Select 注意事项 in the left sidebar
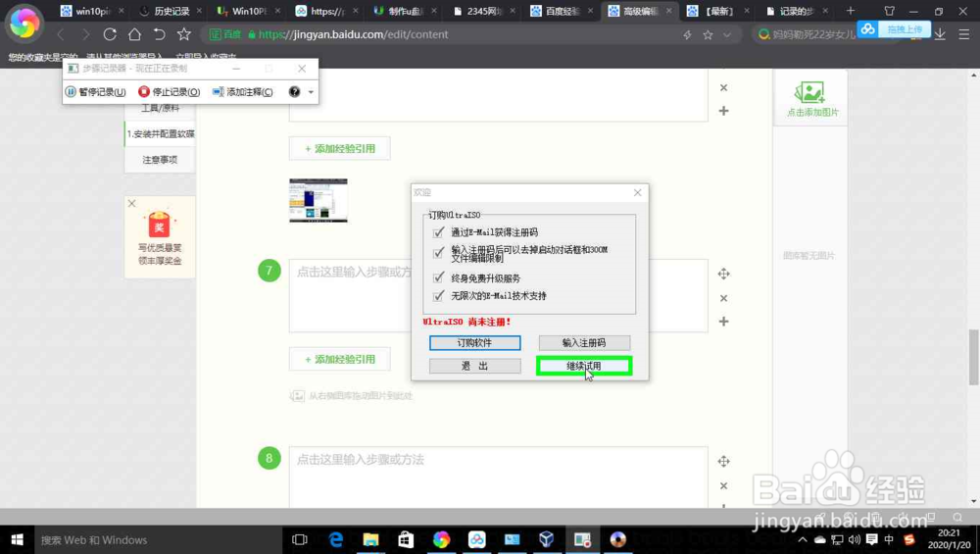980x554 pixels. point(160,160)
